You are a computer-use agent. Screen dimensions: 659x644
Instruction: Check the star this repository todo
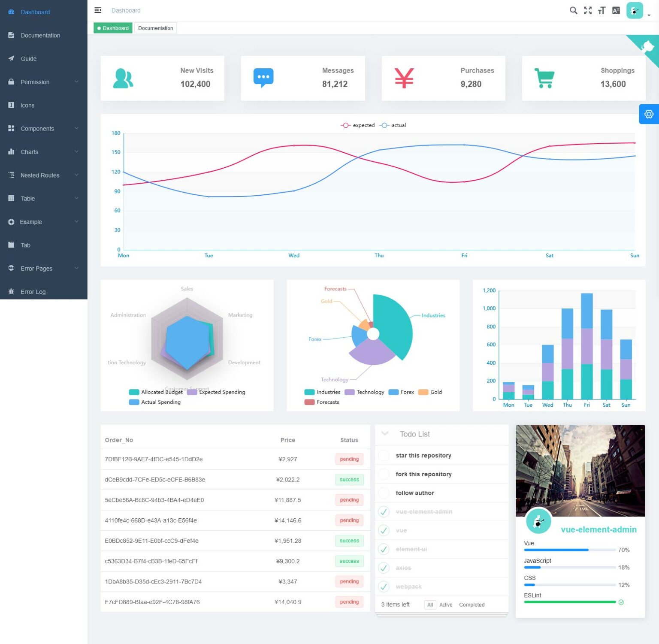(x=383, y=455)
